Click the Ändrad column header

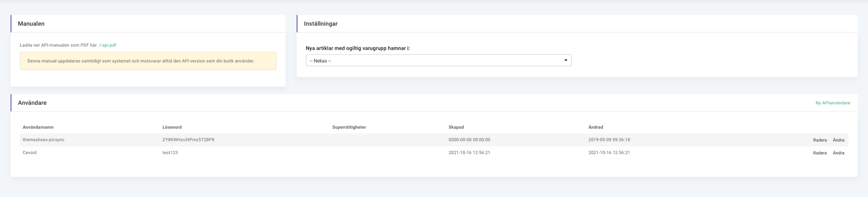tap(595, 127)
